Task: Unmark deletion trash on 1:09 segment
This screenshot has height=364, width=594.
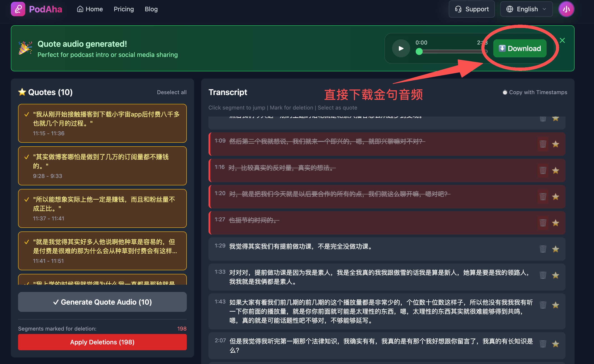Action: (543, 144)
